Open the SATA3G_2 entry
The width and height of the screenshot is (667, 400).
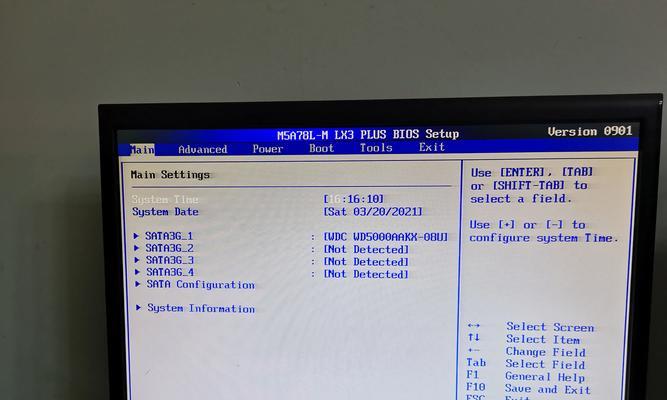(x=169, y=248)
